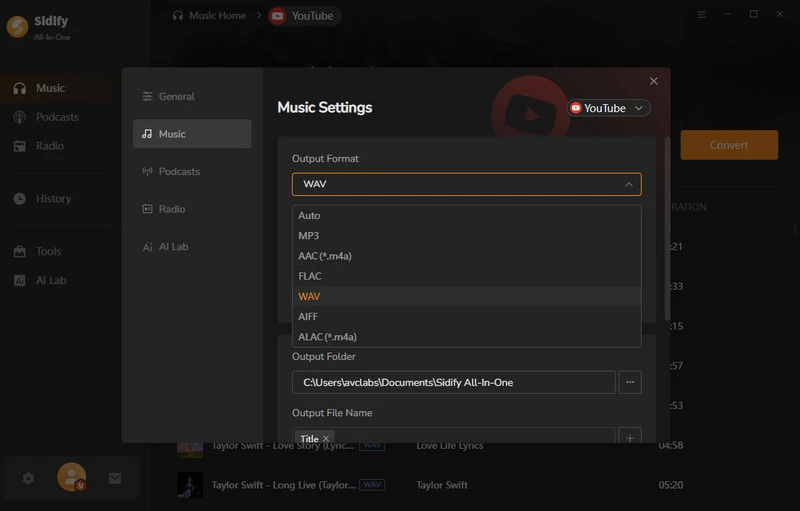Click the AI icon in the main sidebar
The height and width of the screenshot is (511, 800).
pos(19,280)
